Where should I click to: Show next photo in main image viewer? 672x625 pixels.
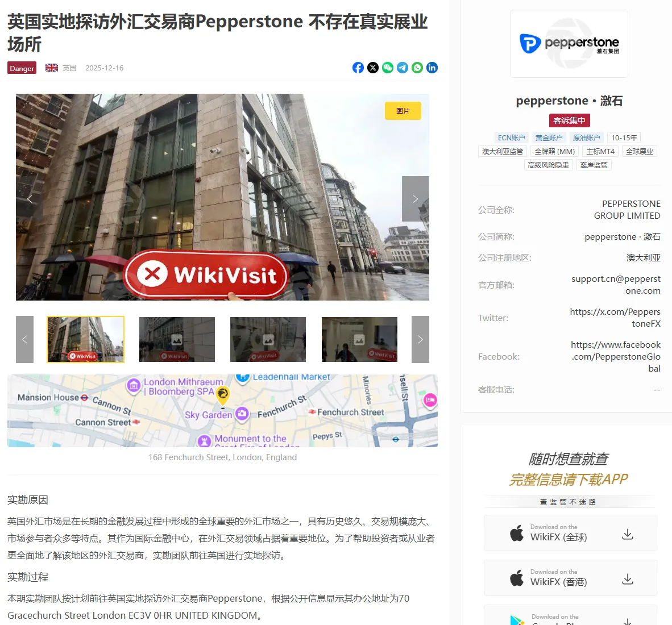click(x=415, y=199)
